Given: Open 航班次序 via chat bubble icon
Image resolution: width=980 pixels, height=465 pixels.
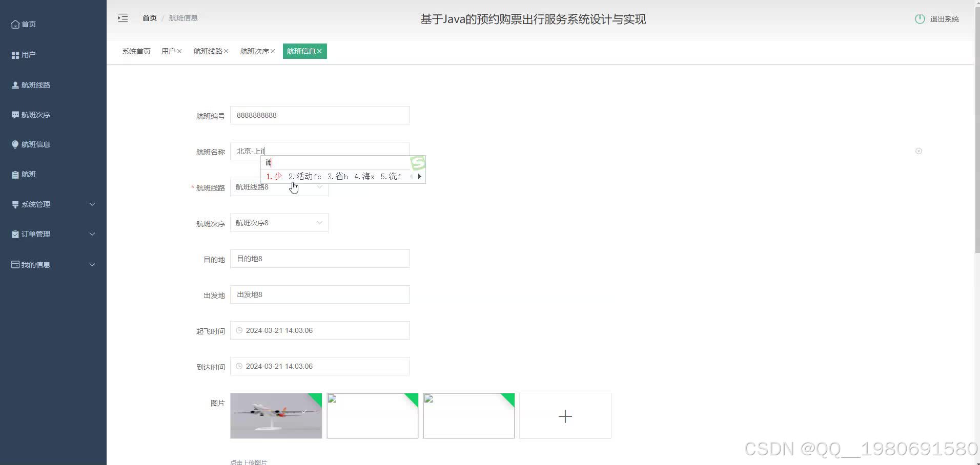Looking at the screenshot, I should pyautogui.click(x=15, y=114).
